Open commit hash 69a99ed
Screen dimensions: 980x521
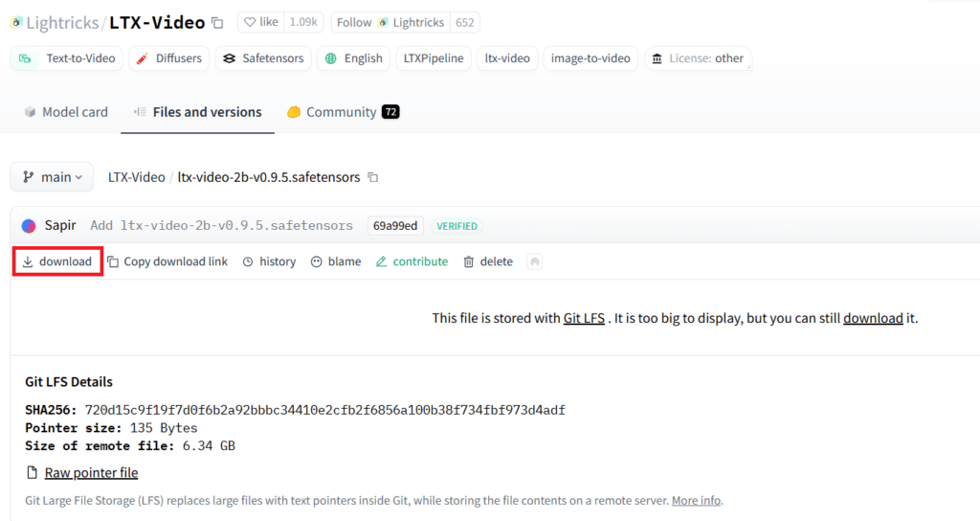point(394,226)
